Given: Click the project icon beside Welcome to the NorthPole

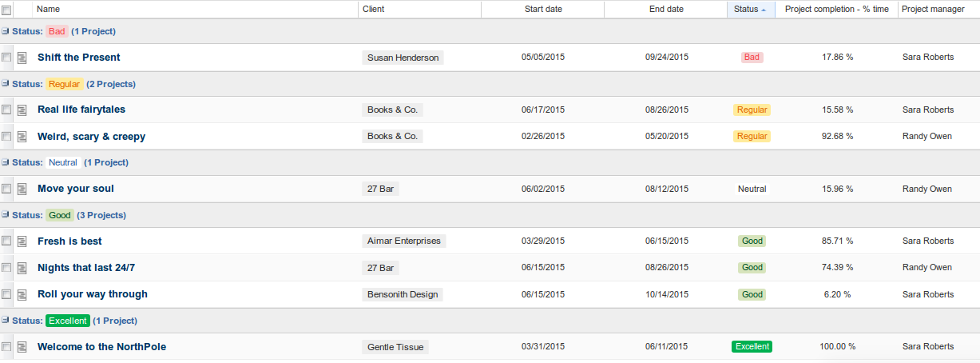Looking at the screenshot, I should pos(22,347).
